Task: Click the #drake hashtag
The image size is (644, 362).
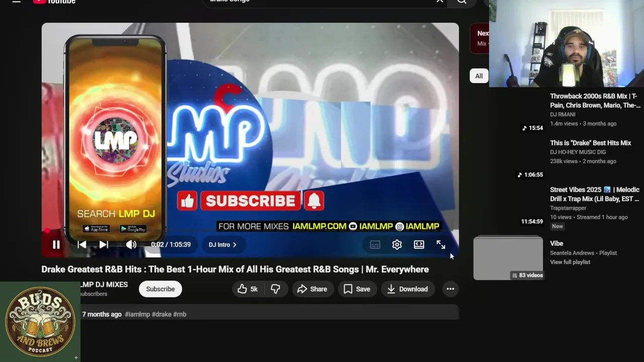Action: pos(162,314)
